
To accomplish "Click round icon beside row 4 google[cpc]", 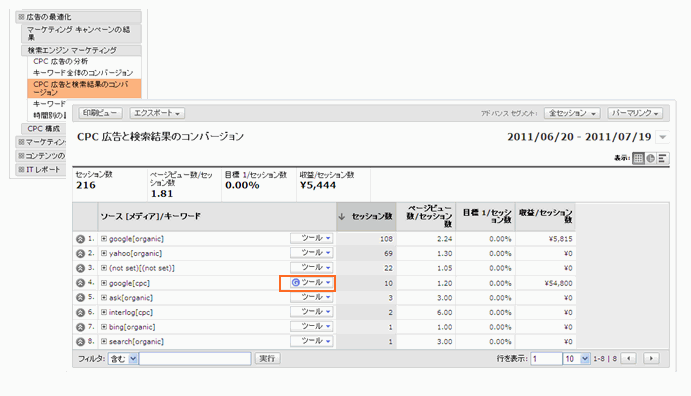I will pyautogui.click(x=80, y=283).
